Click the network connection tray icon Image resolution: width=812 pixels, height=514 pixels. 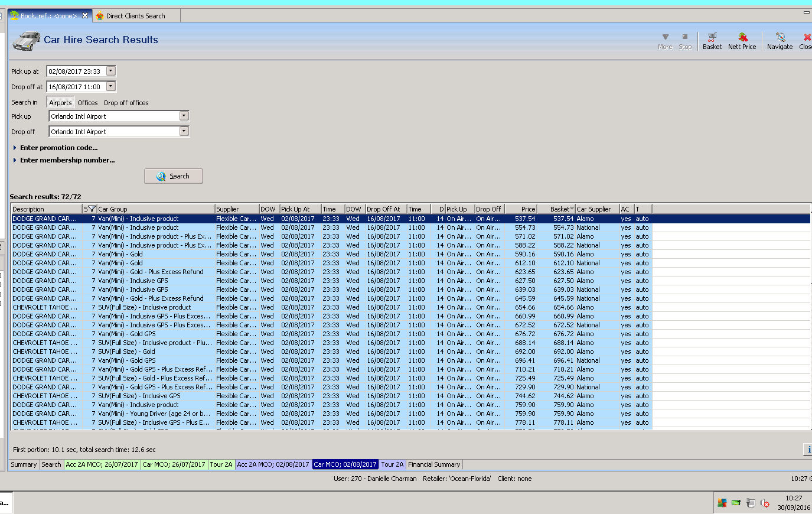click(x=750, y=503)
